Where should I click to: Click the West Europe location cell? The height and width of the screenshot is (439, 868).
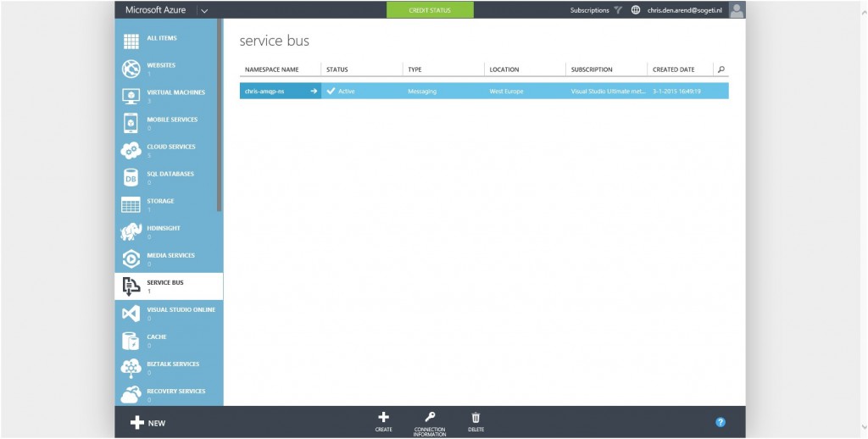click(x=506, y=91)
